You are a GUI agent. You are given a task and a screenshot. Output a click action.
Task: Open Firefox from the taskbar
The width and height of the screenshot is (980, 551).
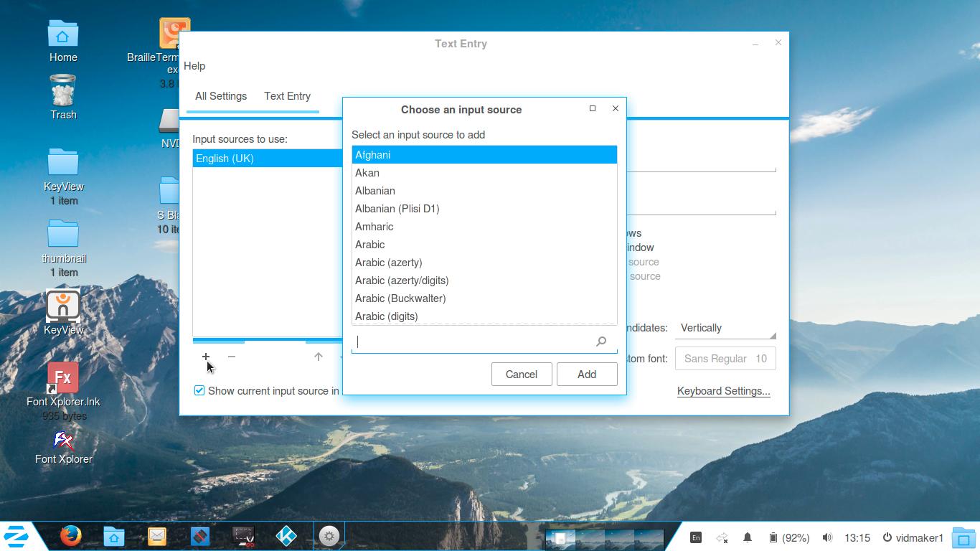pyautogui.click(x=70, y=536)
